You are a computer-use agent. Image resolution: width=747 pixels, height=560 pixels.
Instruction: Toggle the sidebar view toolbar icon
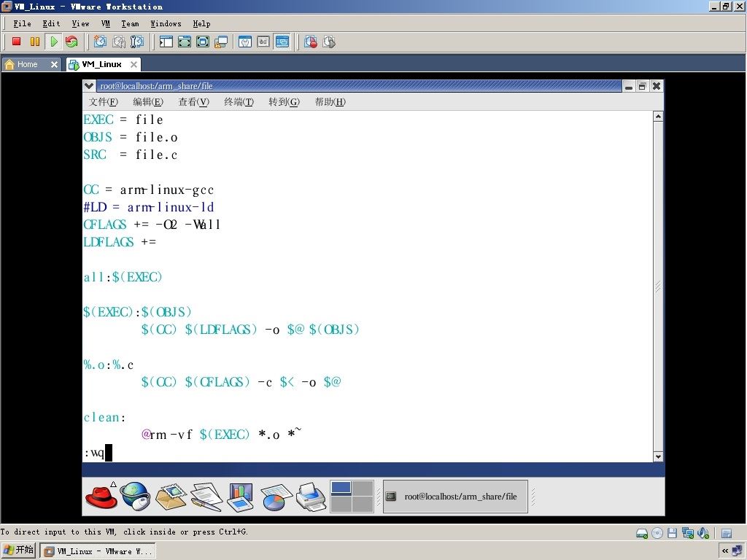pos(166,42)
